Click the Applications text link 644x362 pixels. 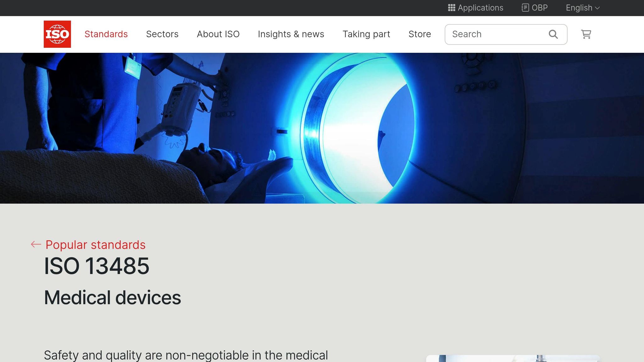(480, 8)
